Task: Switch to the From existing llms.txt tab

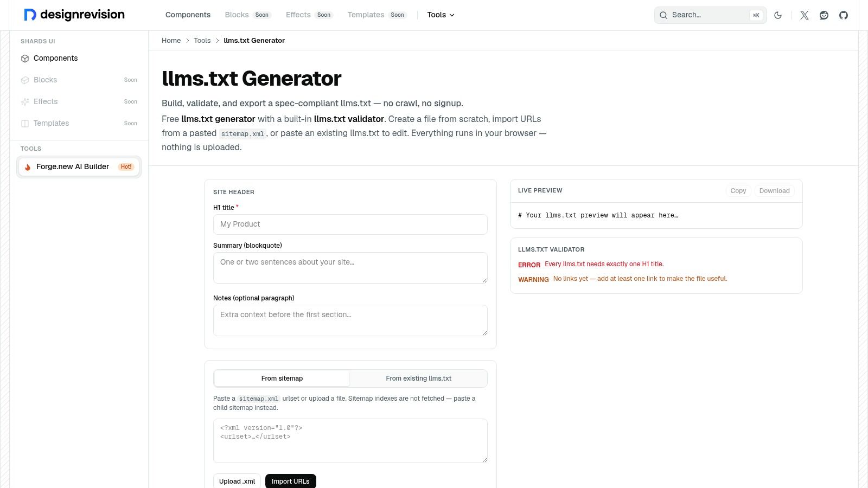Action: click(x=419, y=378)
